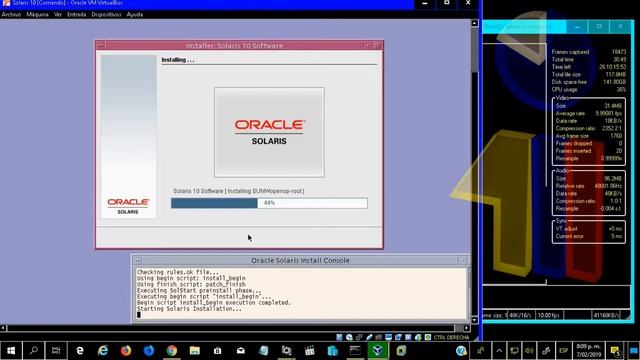Open the Windows Start menu
The height and width of the screenshot is (360, 640).
[x=11, y=350]
